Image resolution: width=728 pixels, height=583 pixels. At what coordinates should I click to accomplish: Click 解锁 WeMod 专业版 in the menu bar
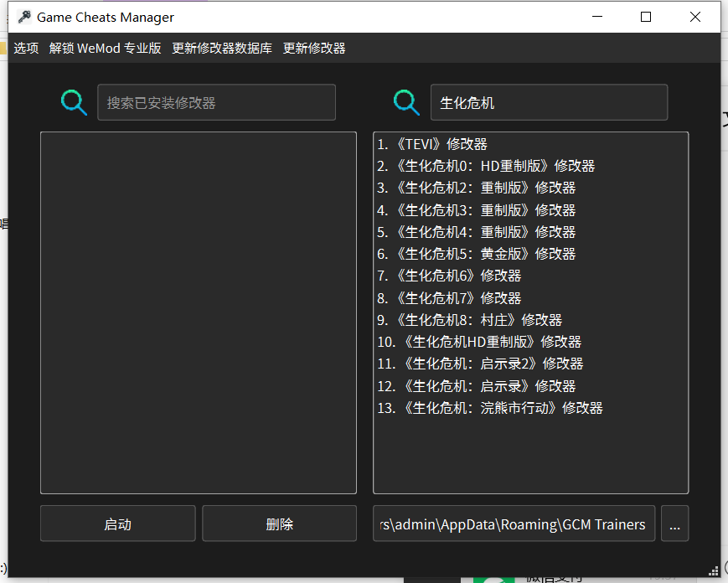tap(105, 48)
